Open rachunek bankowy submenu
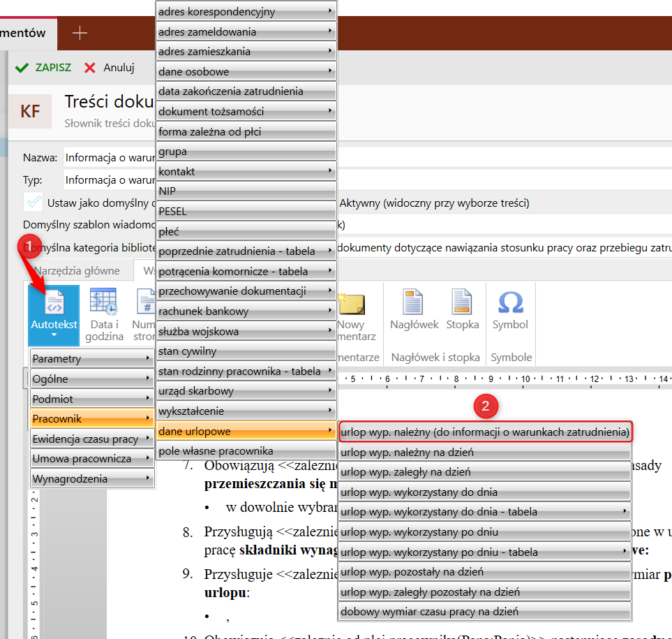The width and height of the screenshot is (672, 639). click(x=246, y=311)
